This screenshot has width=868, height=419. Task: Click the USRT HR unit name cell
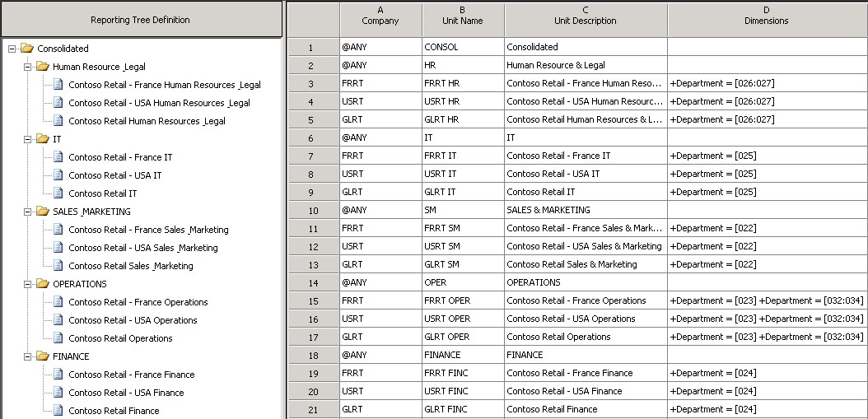464,101
